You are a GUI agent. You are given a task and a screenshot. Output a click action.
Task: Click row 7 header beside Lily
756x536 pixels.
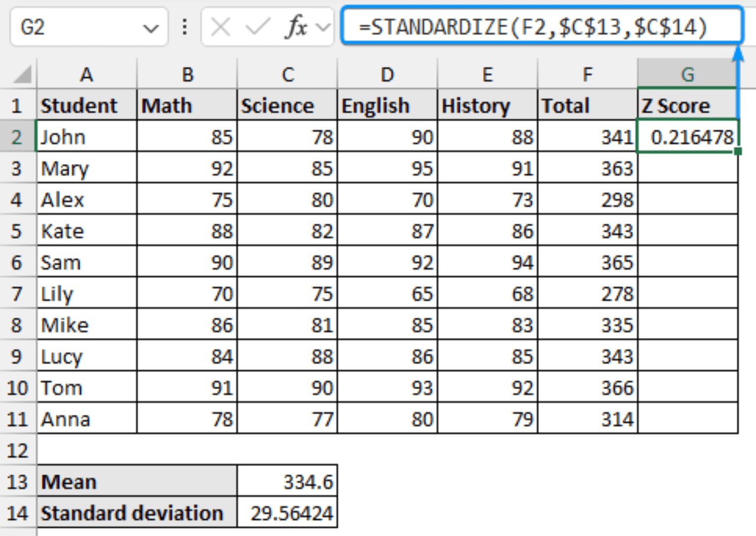coord(17,293)
